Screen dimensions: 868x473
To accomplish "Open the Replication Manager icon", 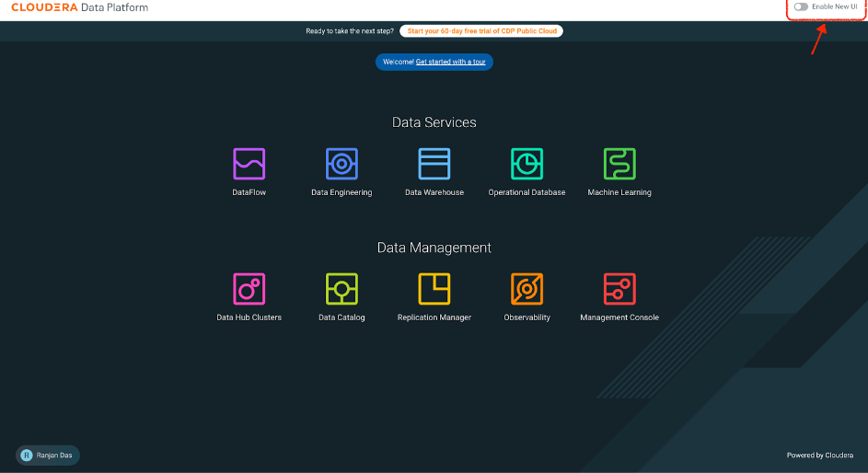I will click(x=434, y=289).
